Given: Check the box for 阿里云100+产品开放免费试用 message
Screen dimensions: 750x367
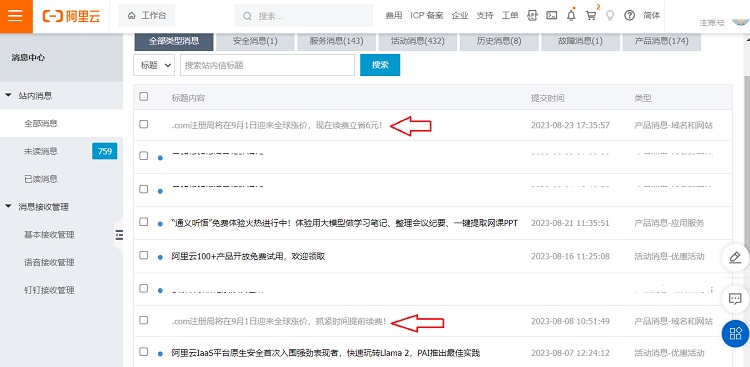Looking at the screenshot, I should point(143,255).
